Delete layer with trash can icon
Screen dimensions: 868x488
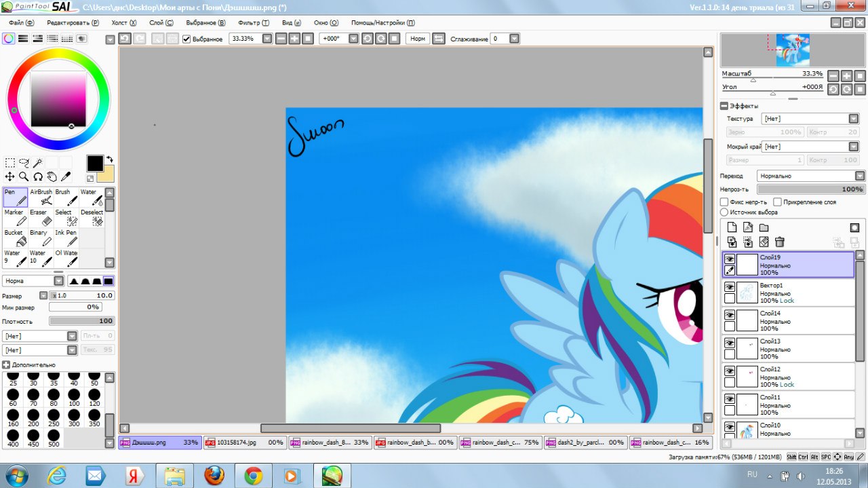coord(780,242)
